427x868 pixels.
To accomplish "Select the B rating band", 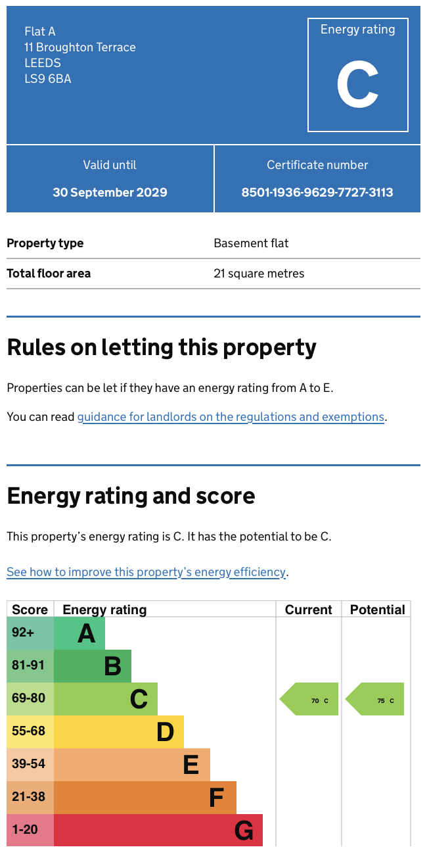I will click(93, 666).
